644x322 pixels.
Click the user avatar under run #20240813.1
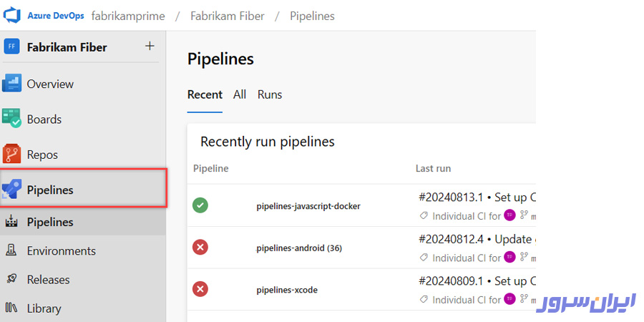pyautogui.click(x=509, y=215)
